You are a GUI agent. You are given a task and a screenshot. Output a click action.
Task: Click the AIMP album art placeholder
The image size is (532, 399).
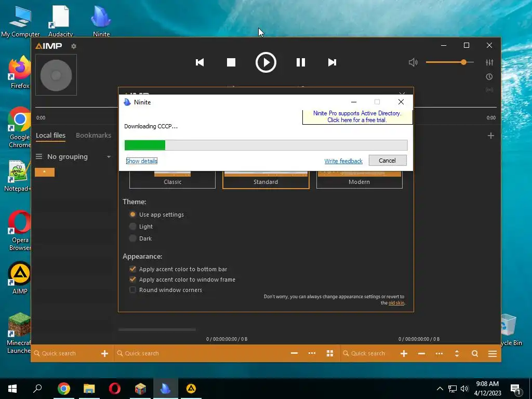[56, 75]
